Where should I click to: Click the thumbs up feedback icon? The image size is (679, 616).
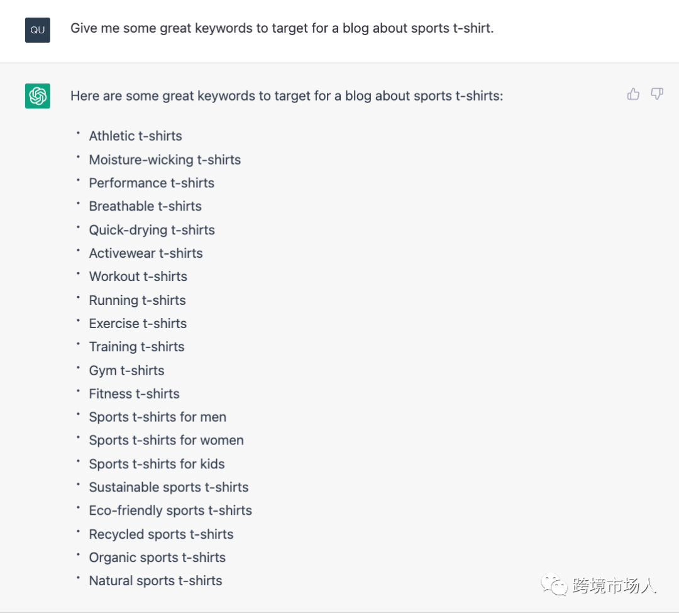coord(633,94)
